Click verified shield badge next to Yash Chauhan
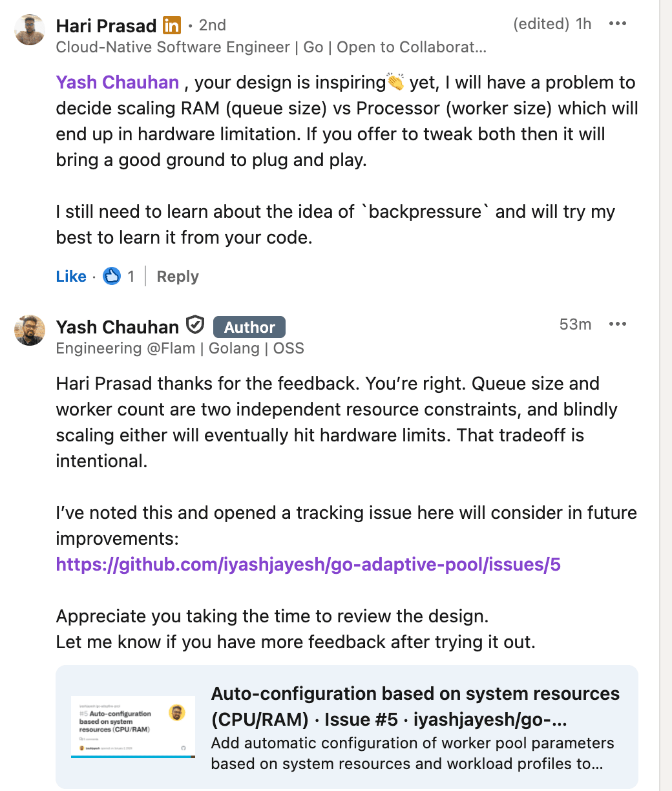 click(x=195, y=325)
